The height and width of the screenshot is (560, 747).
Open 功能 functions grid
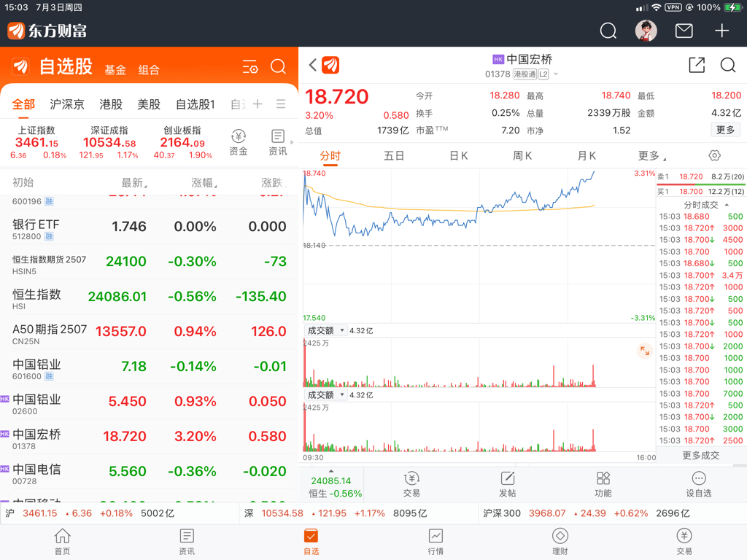point(603,484)
